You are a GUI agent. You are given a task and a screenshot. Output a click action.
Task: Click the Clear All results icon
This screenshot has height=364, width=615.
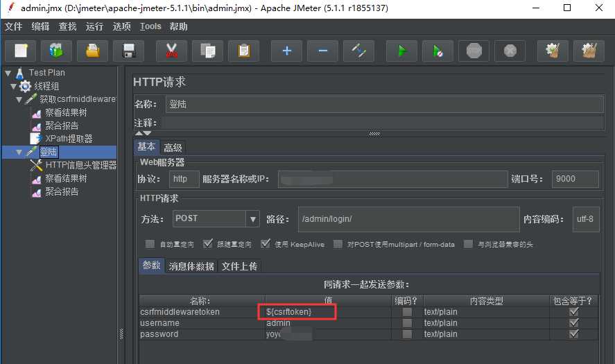589,51
